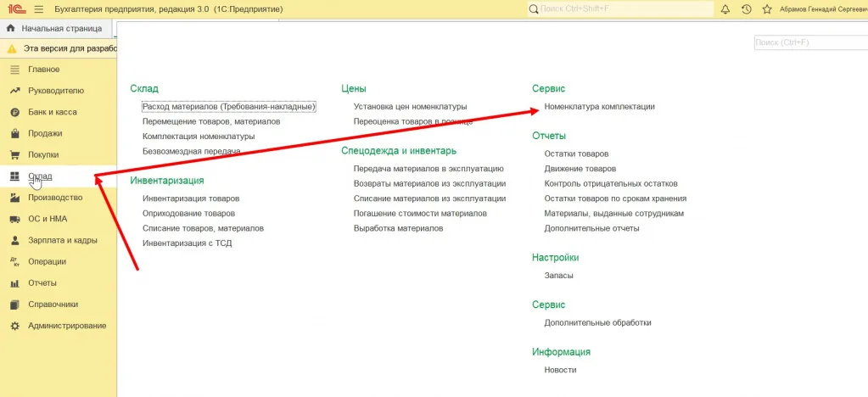Click the Справочники books icon
868x397 pixels.
[x=15, y=304]
